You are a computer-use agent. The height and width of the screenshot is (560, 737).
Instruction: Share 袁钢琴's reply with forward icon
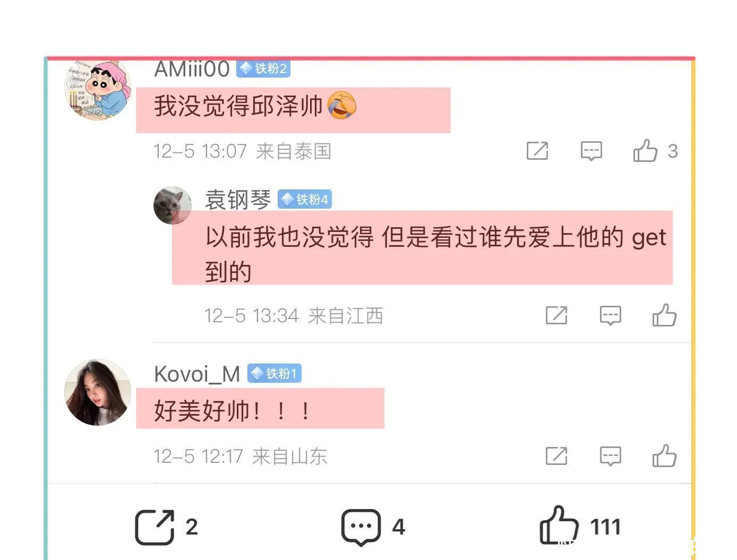556,315
